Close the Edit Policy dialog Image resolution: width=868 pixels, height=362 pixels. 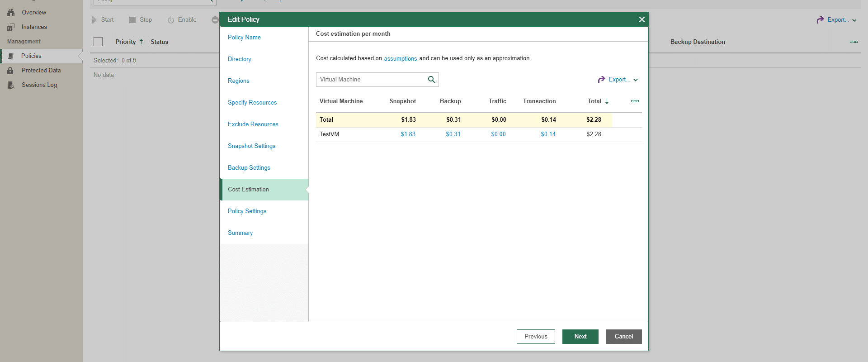(642, 19)
